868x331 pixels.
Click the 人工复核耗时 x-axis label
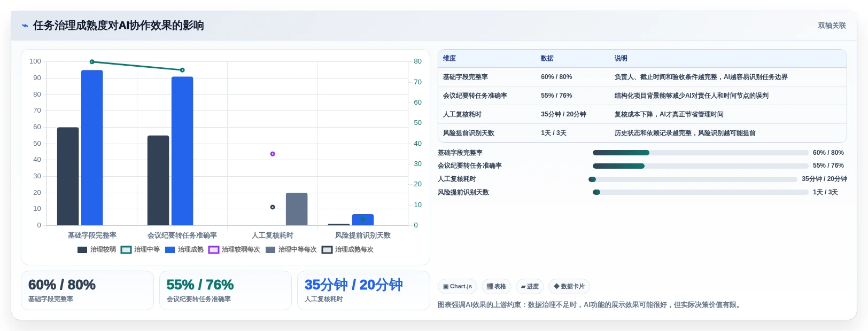coord(273,235)
